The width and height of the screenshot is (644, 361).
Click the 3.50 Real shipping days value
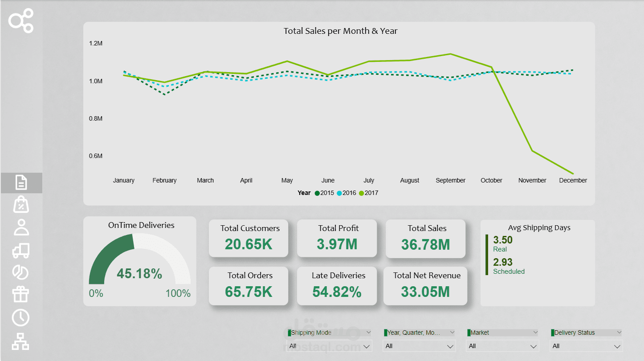point(503,240)
